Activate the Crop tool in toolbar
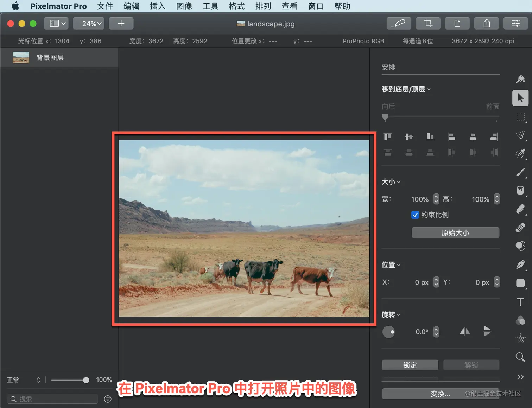Viewport: 532px width, 408px height. [x=428, y=23]
